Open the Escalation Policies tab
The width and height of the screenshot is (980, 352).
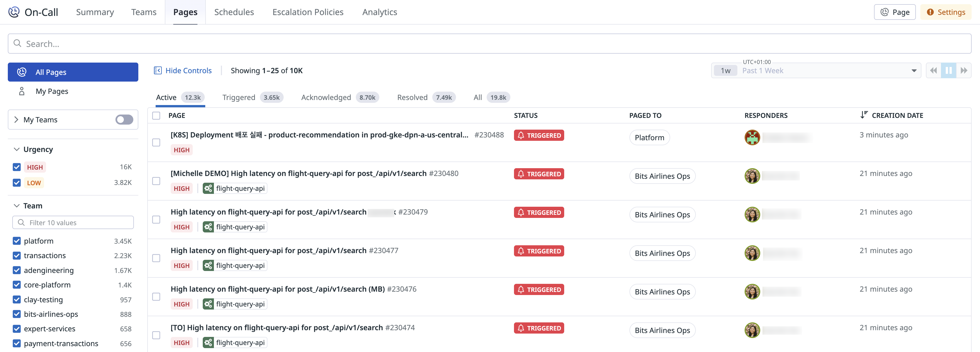[308, 12]
